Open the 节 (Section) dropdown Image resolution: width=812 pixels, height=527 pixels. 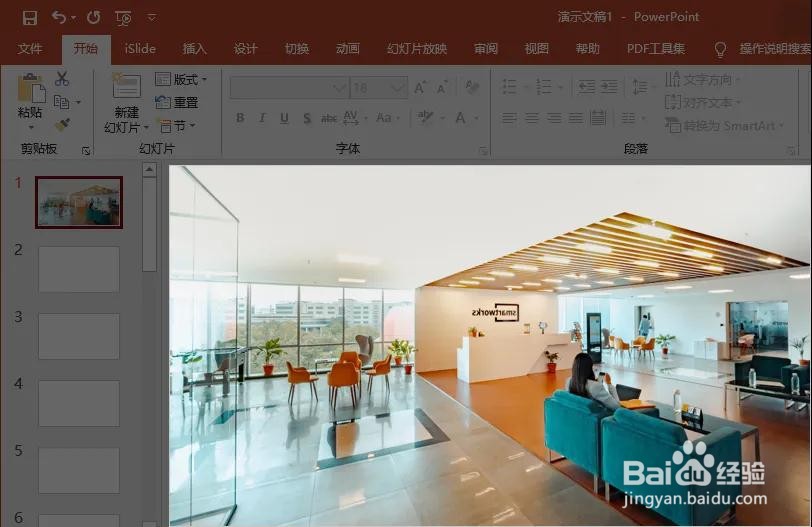[x=176, y=125]
